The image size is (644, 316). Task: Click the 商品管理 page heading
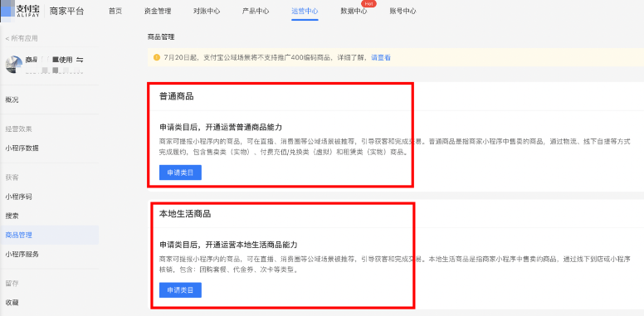pos(161,37)
